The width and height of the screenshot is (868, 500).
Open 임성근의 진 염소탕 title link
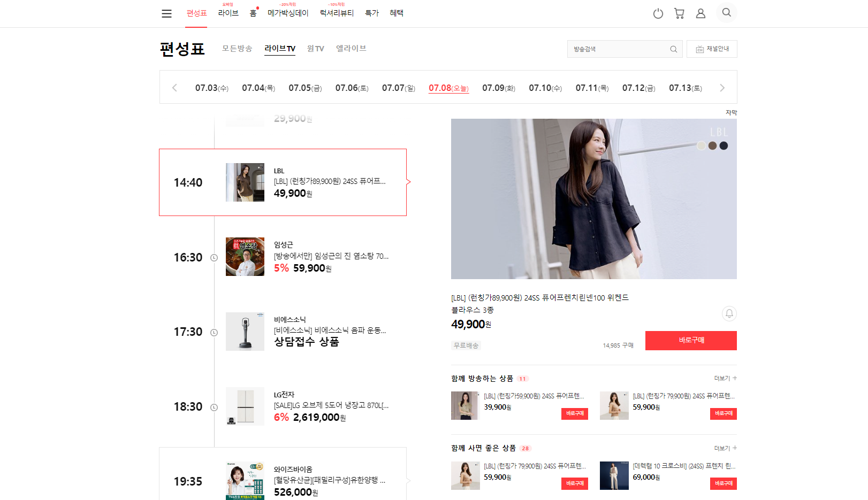[331, 256]
